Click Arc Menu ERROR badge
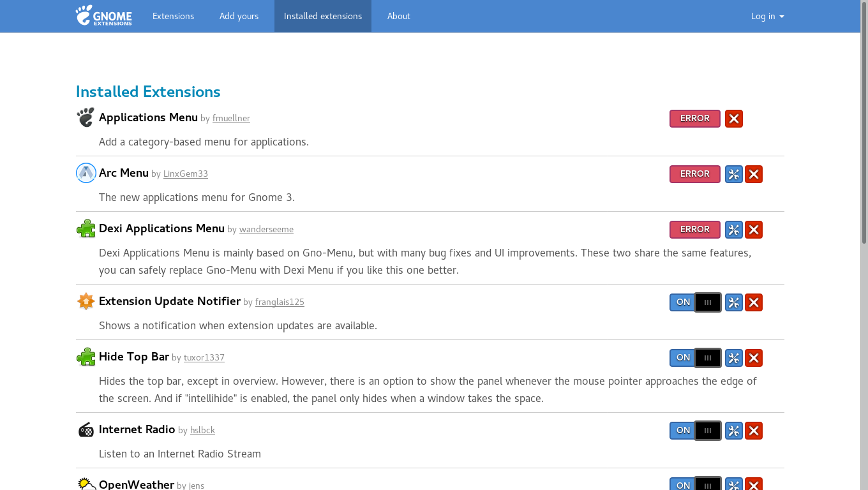The width and height of the screenshot is (868, 490). click(x=695, y=174)
